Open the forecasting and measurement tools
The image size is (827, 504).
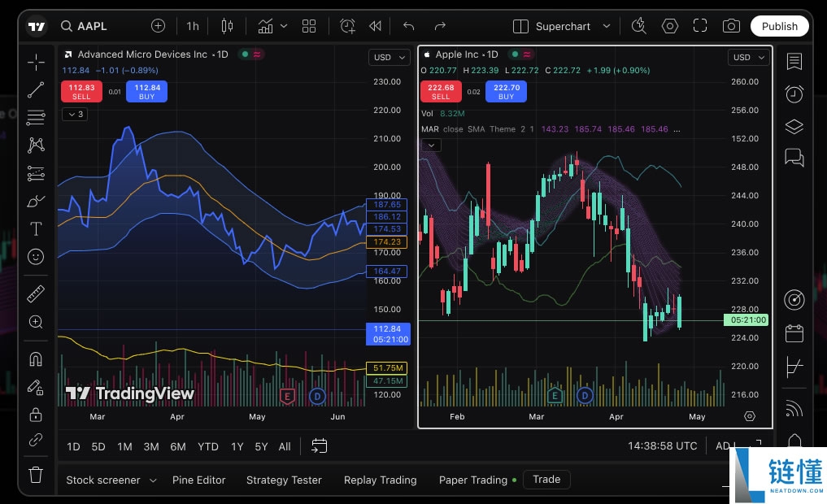click(x=36, y=173)
